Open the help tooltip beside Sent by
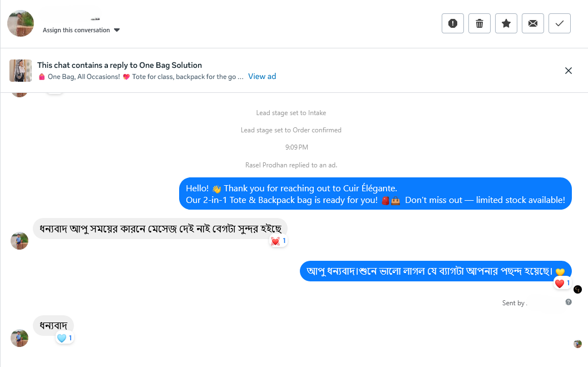 tap(569, 301)
